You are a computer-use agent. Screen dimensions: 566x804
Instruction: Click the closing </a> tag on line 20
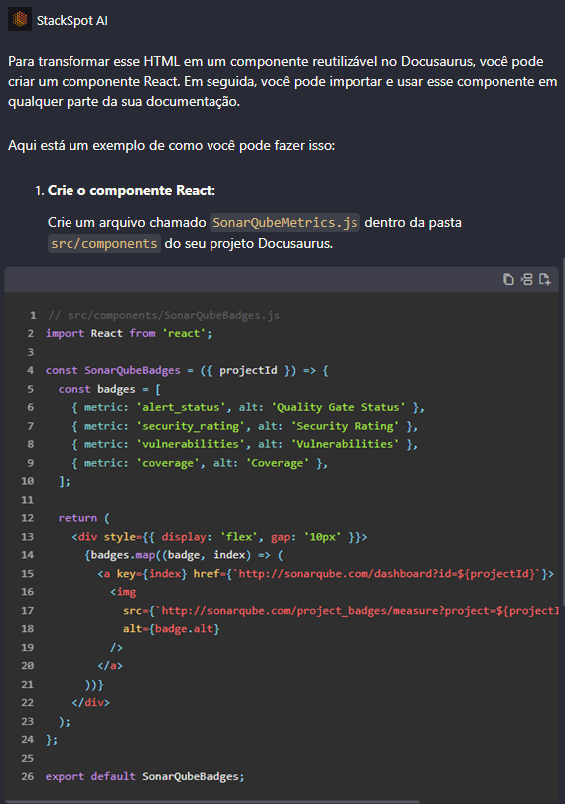coord(110,666)
